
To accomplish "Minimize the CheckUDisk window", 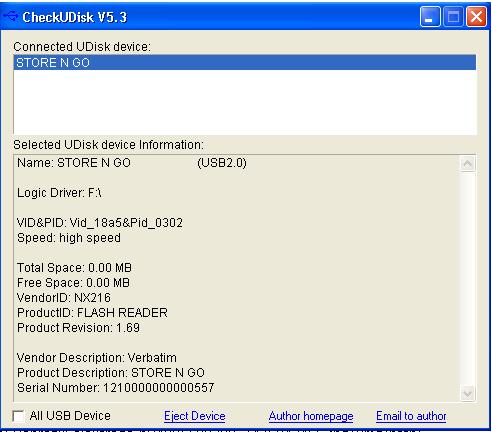I will [x=430, y=16].
